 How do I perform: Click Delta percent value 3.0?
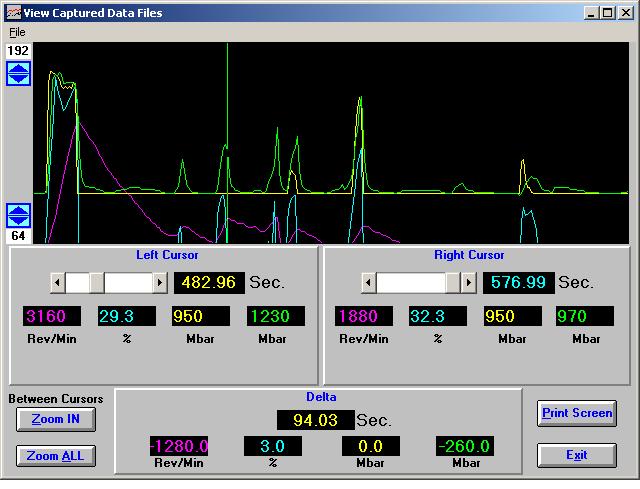pos(273,446)
